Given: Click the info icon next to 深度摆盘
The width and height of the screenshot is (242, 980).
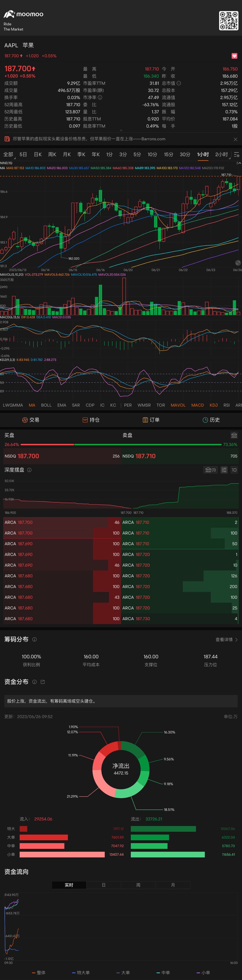Looking at the screenshot, I should click(x=29, y=470).
